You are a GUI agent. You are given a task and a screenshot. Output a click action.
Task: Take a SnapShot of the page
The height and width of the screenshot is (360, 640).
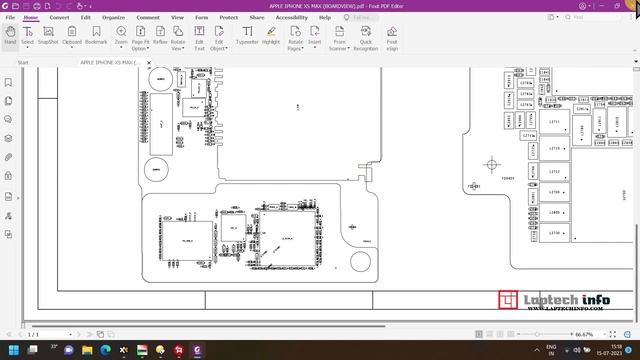pos(48,36)
